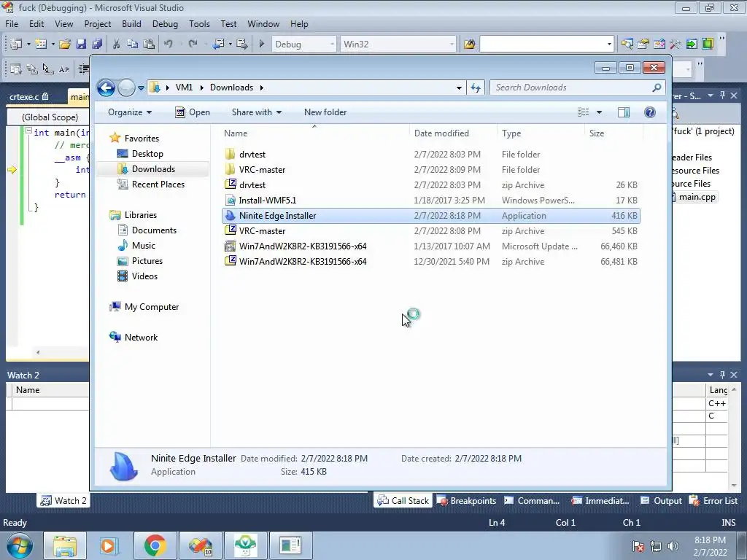This screenshot has width=747, height=560.
Task: Open Windows Media Player from taskbar
Action: (x=109, y=545)
